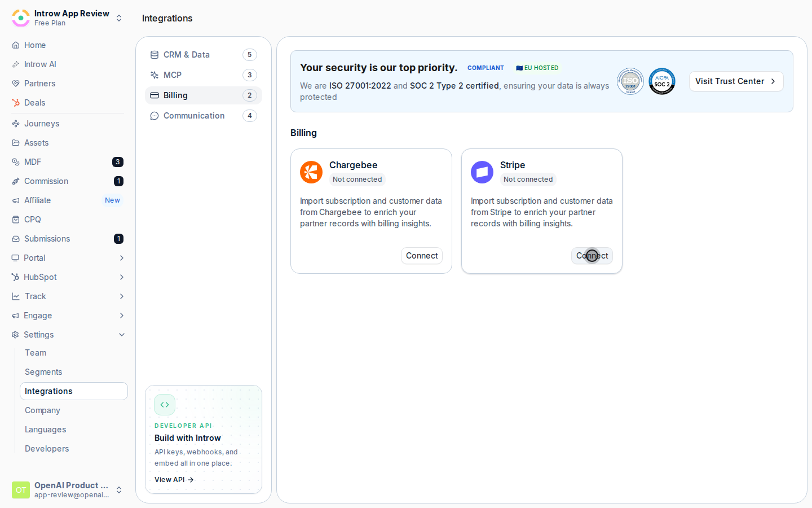
Task: Click the Stripe Not connected status
Action: click(x=528, y=179)
